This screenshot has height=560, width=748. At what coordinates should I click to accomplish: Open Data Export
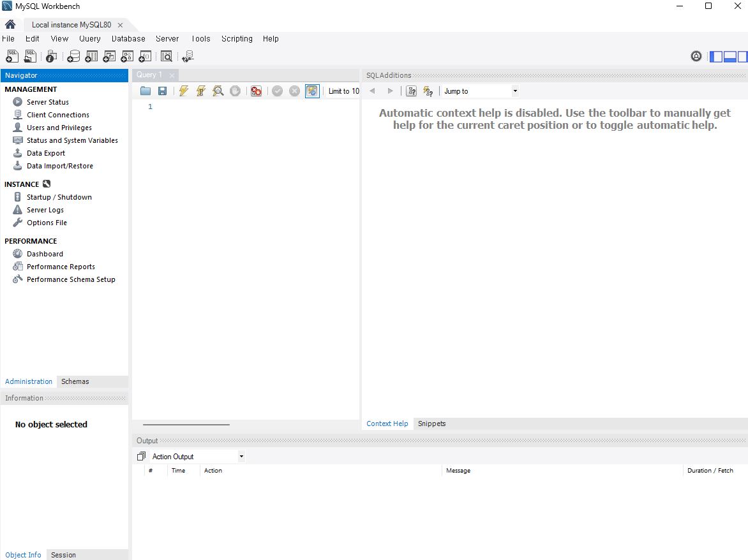46,153
